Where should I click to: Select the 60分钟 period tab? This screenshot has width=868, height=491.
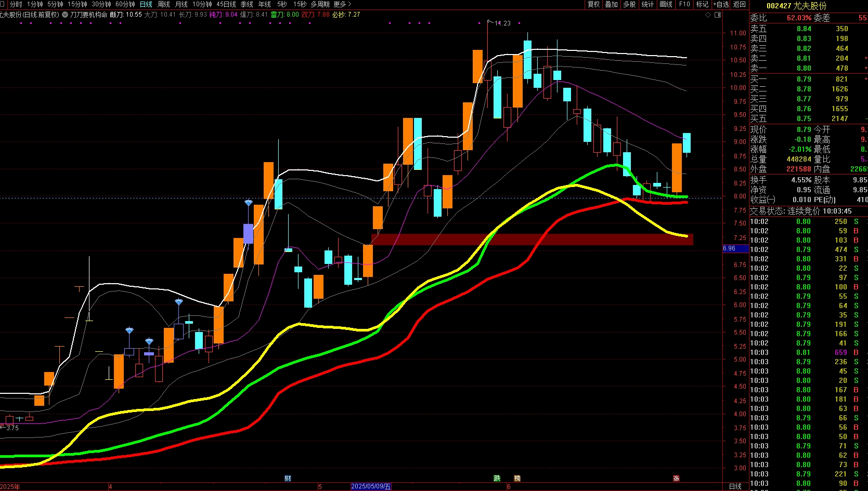point(125,4)
